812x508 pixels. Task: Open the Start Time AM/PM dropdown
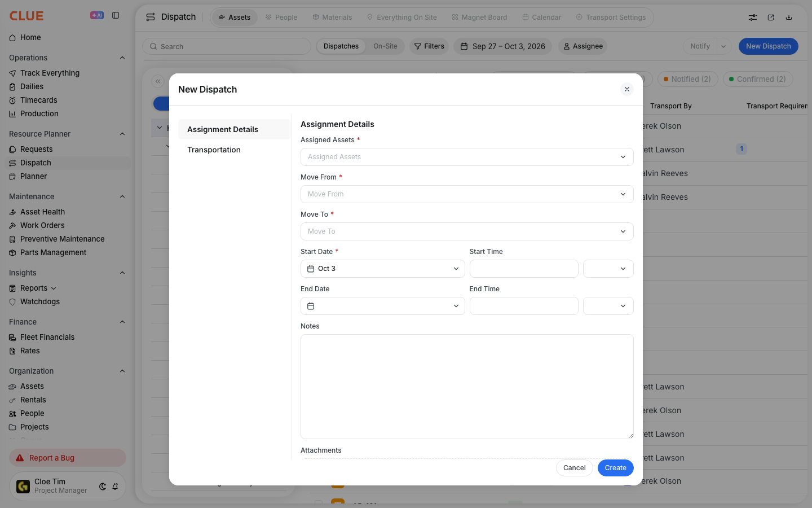608,269
